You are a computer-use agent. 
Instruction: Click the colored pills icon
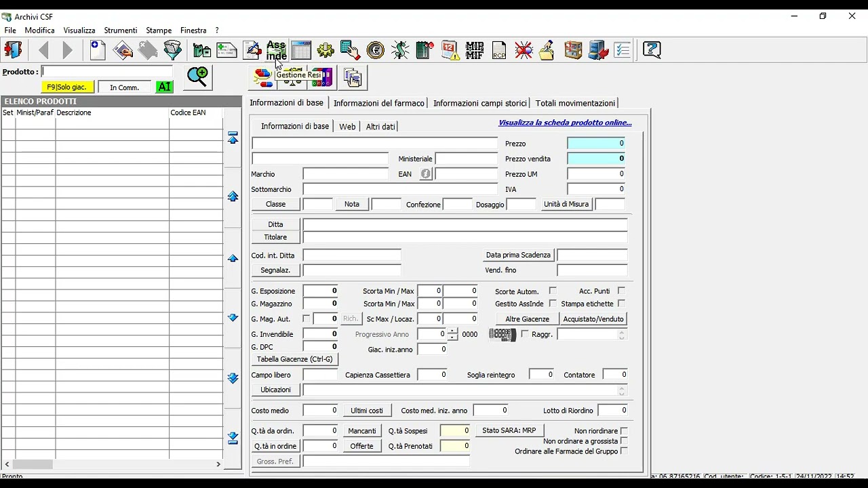click(262, 78)
